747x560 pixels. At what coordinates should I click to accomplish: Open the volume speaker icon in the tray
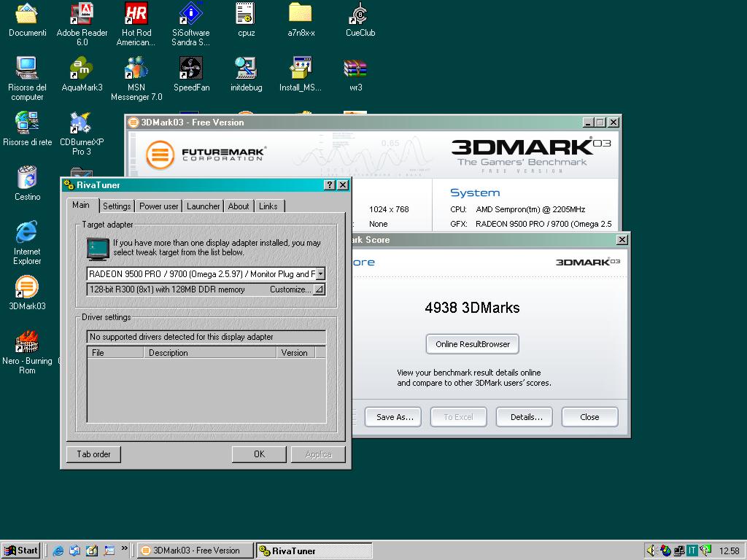(651, 551)
